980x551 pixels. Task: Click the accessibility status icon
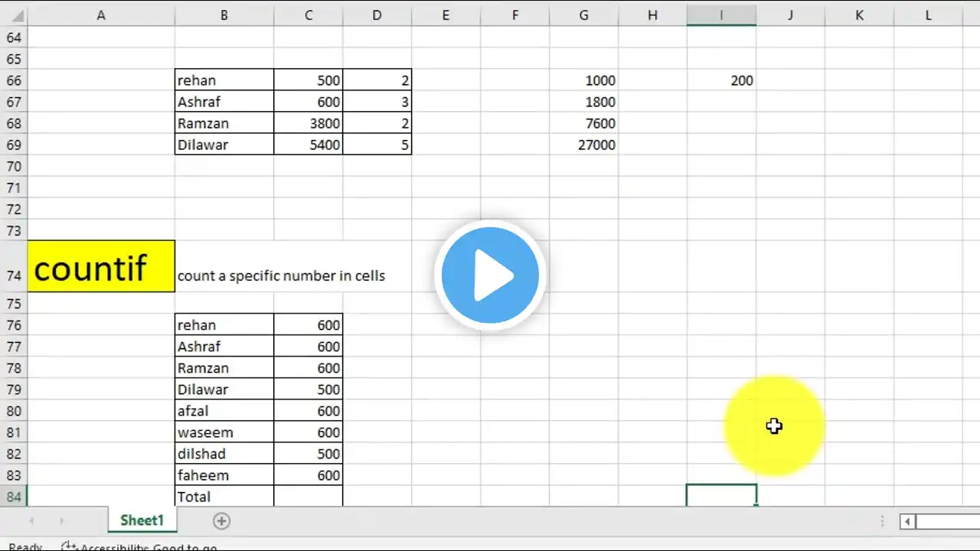[69, 546]
